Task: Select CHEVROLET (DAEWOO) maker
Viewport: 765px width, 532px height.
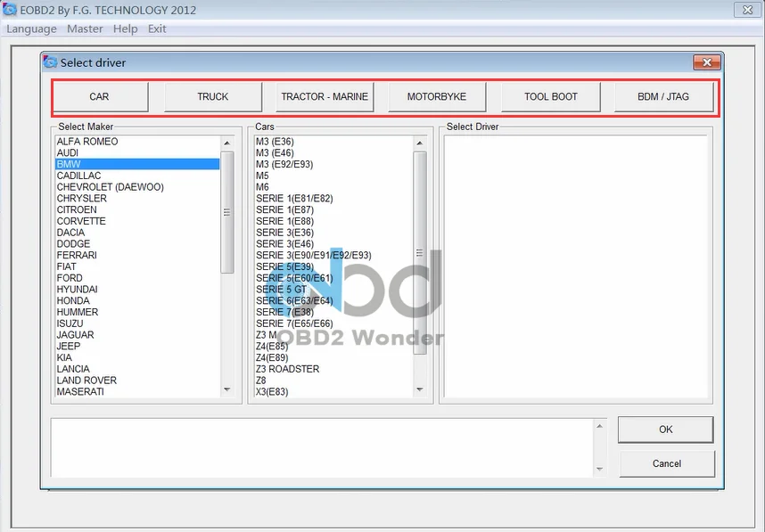Action: [x=137, y=187]
